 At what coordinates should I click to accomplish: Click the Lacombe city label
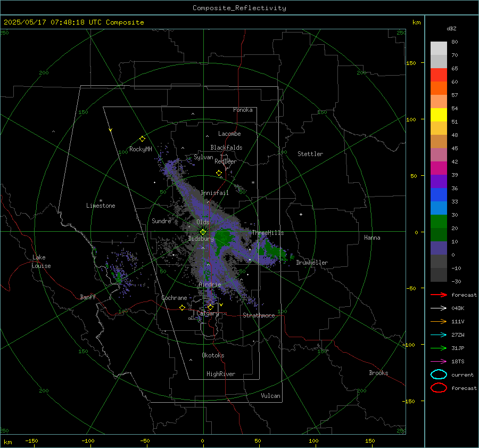click(x=229, y=134)
